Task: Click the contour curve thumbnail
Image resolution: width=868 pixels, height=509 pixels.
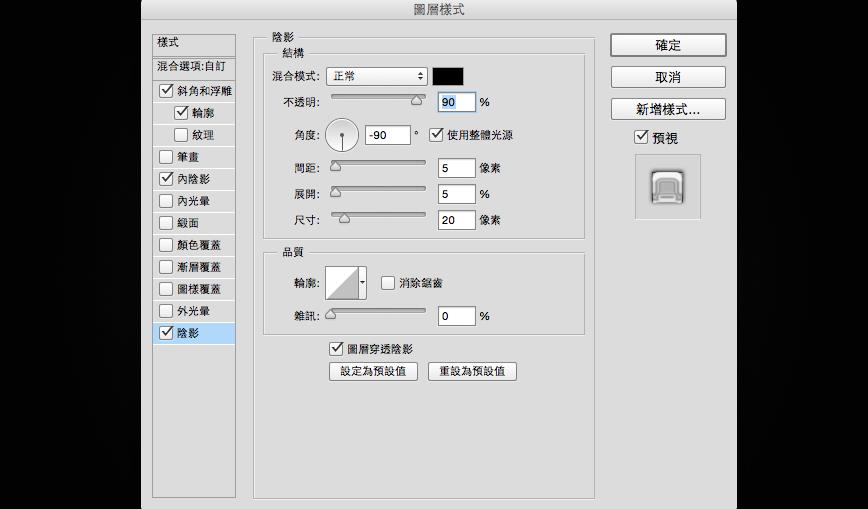Action: coord(342,282)
